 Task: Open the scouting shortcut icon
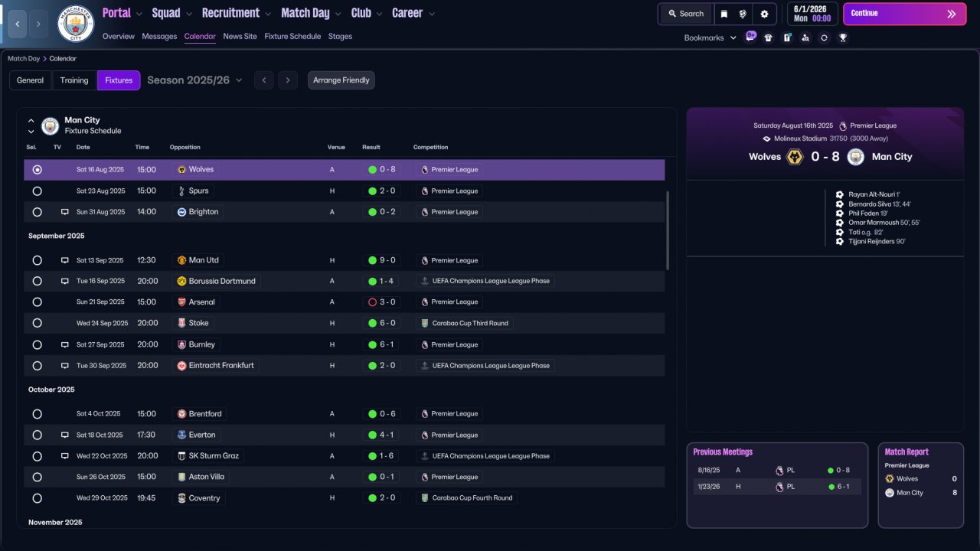[x=805, y=37]
